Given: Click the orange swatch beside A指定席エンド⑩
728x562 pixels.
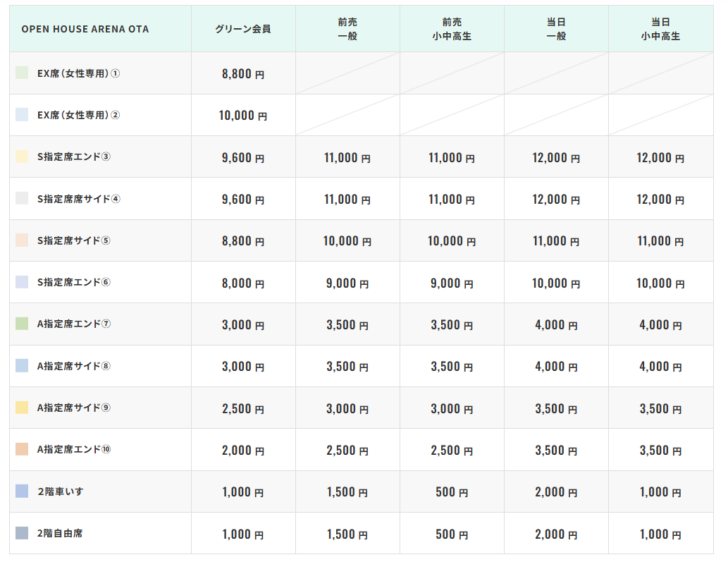Looking at the screenshot, I should (22, 449).
